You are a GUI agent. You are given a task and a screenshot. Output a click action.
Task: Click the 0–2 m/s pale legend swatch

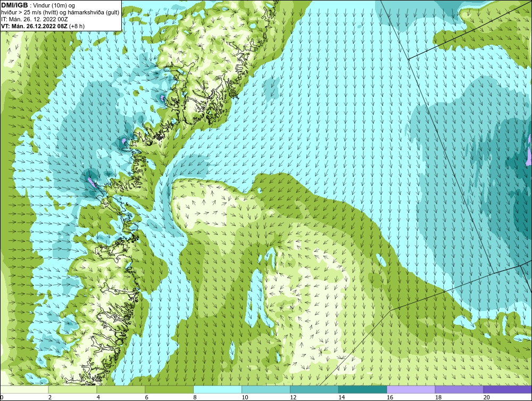[24, 389]
